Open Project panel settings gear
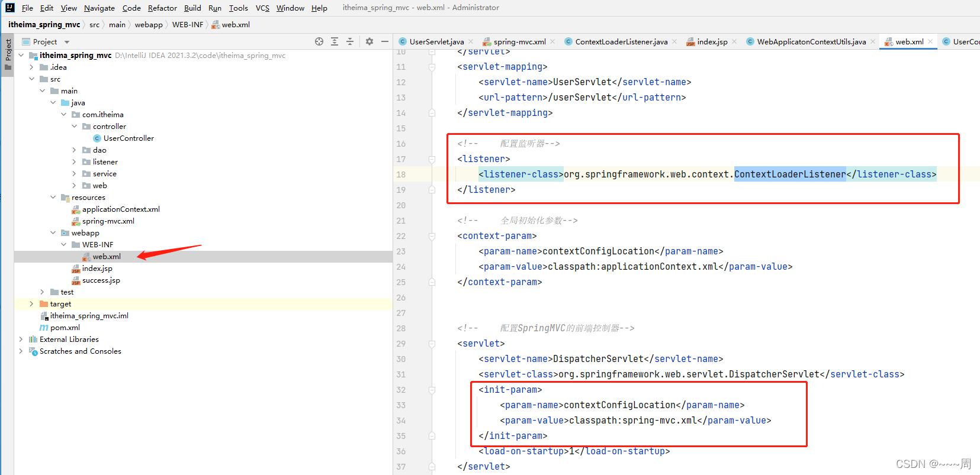The height and width of the screenshot is (475, 980). pyautogui.click(x=369, y=41)
